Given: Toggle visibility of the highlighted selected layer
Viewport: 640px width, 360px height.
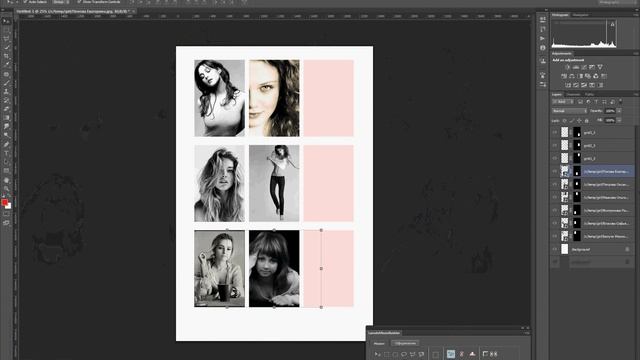Looking at the screenshot, I should point(555,171).
